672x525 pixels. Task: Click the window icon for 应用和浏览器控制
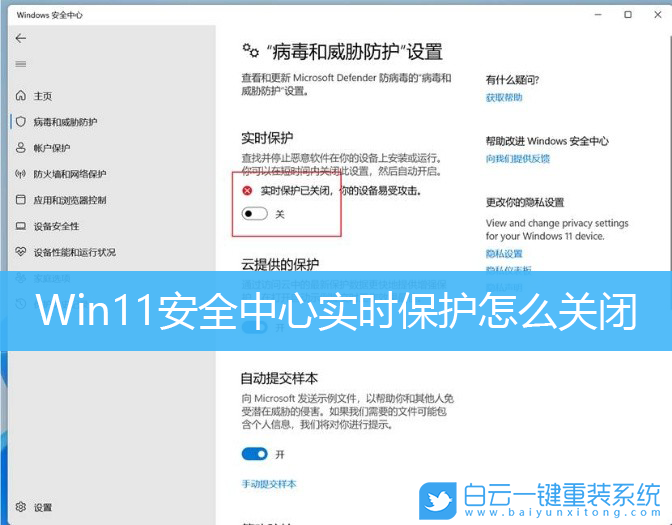pyautogui.click(x=21, y=199)
